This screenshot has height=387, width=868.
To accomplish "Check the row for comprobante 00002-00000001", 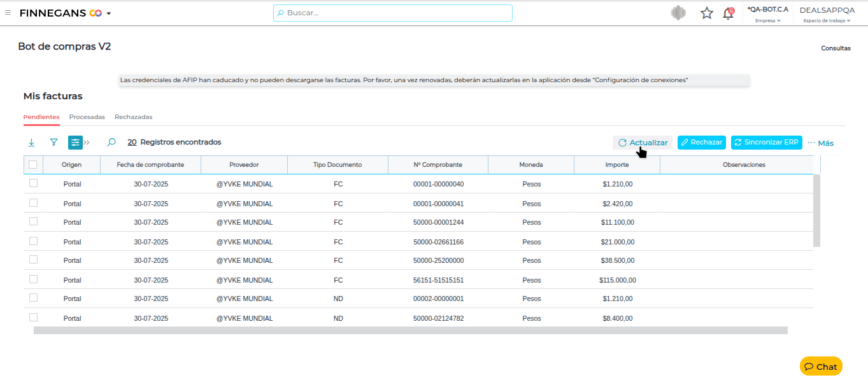I will tap(33, 298).
